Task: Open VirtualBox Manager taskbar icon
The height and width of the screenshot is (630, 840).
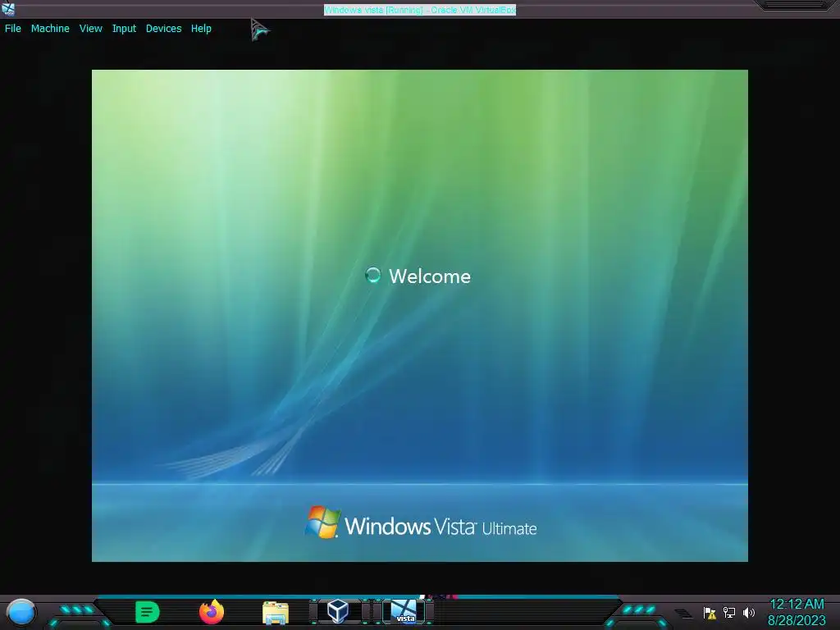Action: tap(338, 611)
